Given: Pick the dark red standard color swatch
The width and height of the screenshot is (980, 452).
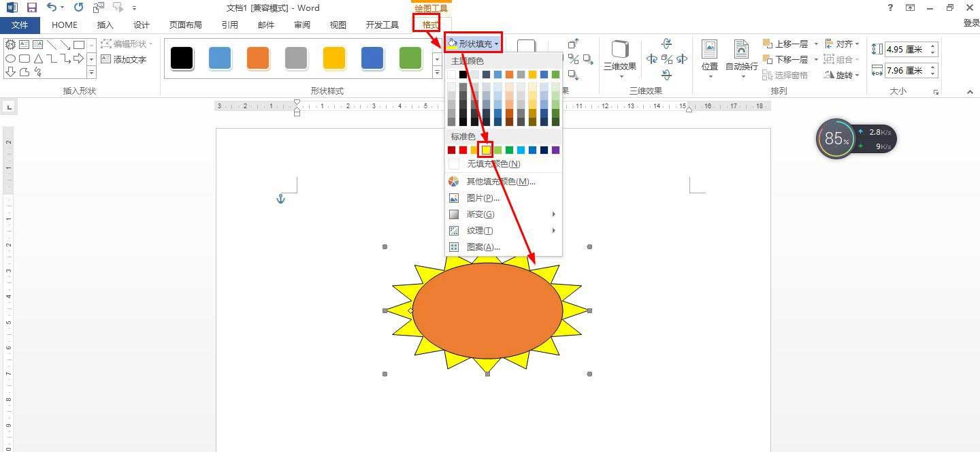Looking at the screenshot, I should tap(452, 150).
